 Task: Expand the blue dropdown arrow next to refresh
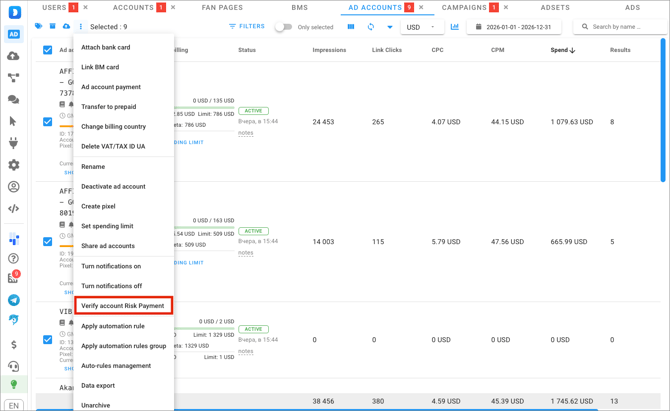pyautogui.click(x=389, y=27)
